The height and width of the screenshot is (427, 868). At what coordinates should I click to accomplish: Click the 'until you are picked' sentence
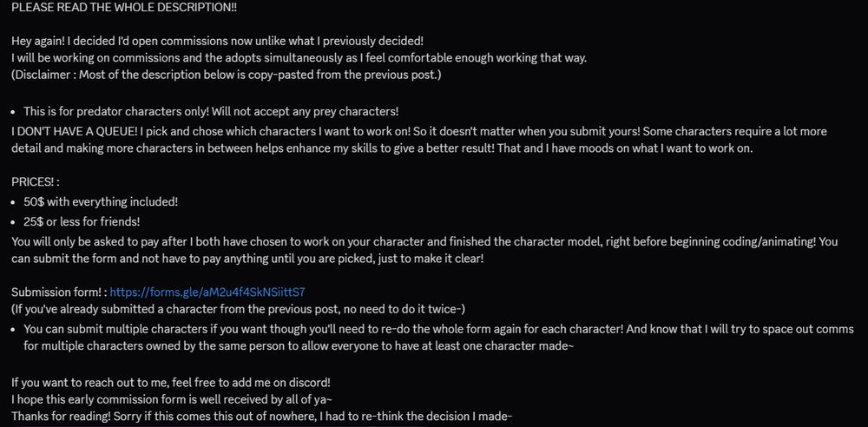(x=247, y=258)
